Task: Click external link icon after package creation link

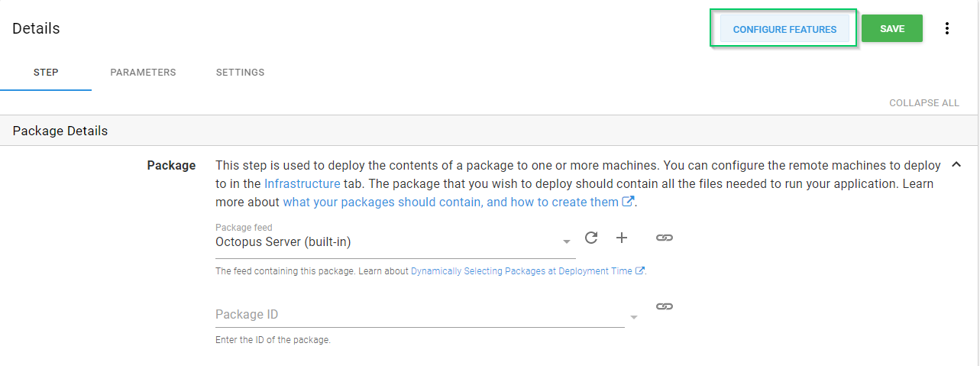Action: click(x=629, y=202)
